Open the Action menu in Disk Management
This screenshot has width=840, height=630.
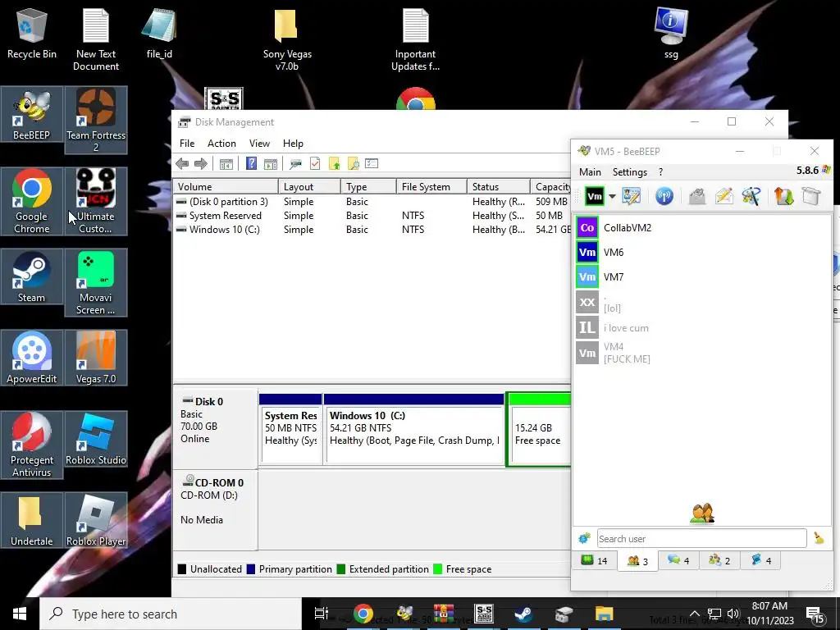pos(221,144)
